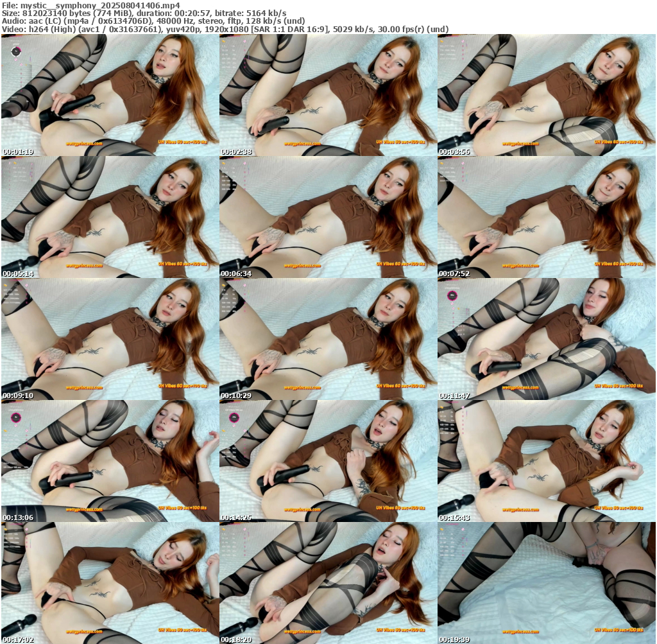Click the last thumbnail at 00:19:39

(546, 583)
